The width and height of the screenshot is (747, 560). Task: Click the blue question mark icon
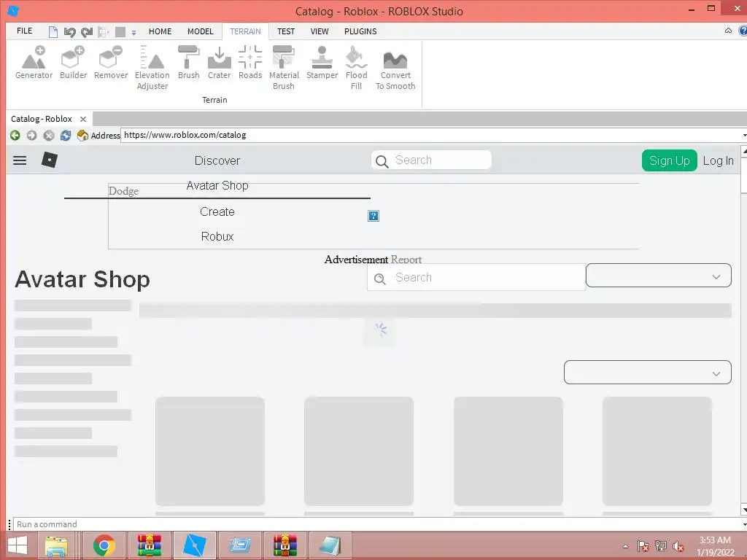click(x=373, y=216)
